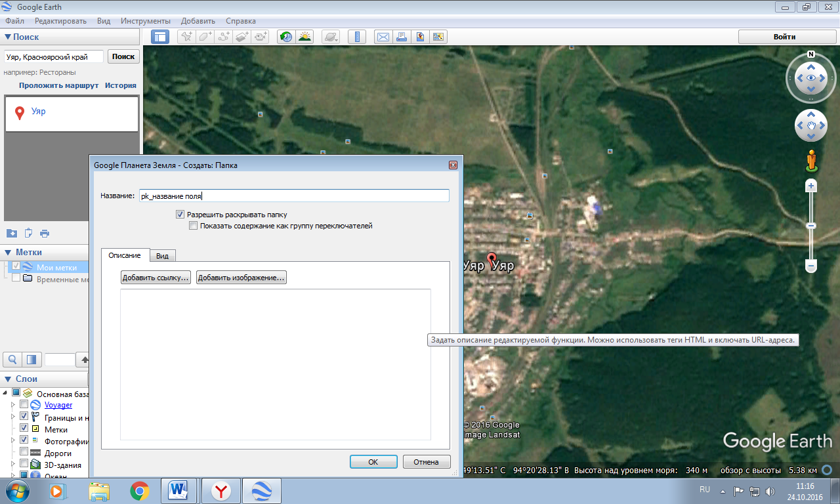Open the Инструменты menu

click(144, 21)
